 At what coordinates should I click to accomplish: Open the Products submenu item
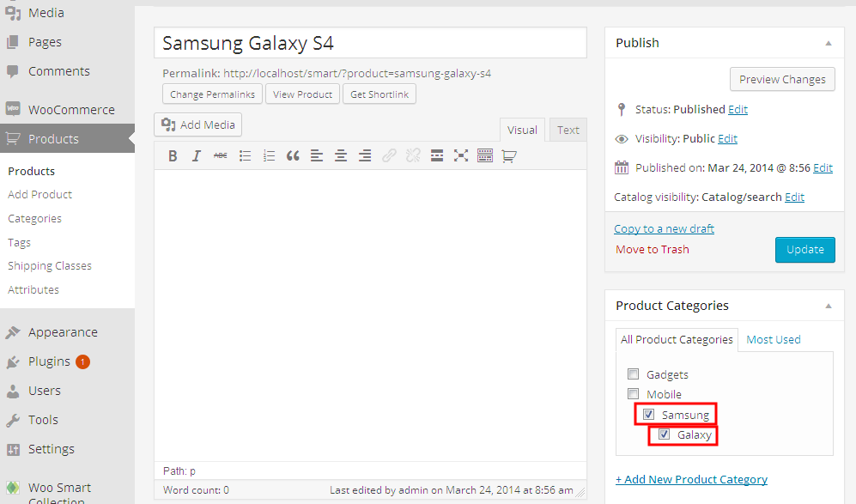pyautogui.click(x=31, y=171)
